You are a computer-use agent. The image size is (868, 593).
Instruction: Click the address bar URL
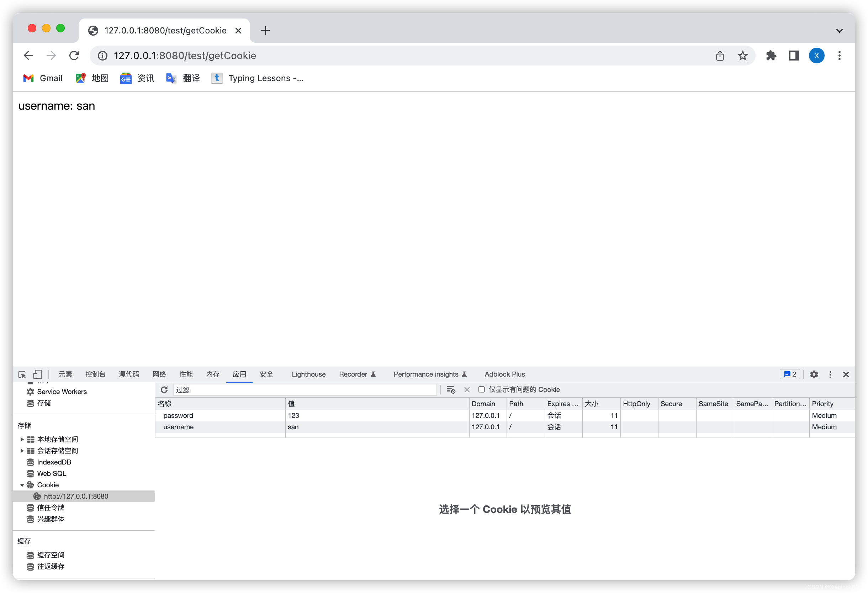click(185, 56)
